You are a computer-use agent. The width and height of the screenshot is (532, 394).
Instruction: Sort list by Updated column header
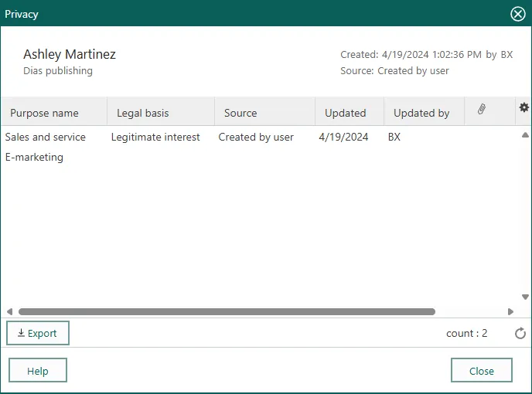click(345, 113)
